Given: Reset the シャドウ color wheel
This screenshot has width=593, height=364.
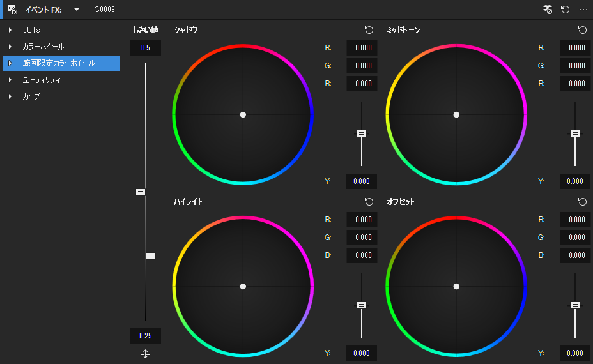Looking at the screenshot, I should (x=369, y=30).
